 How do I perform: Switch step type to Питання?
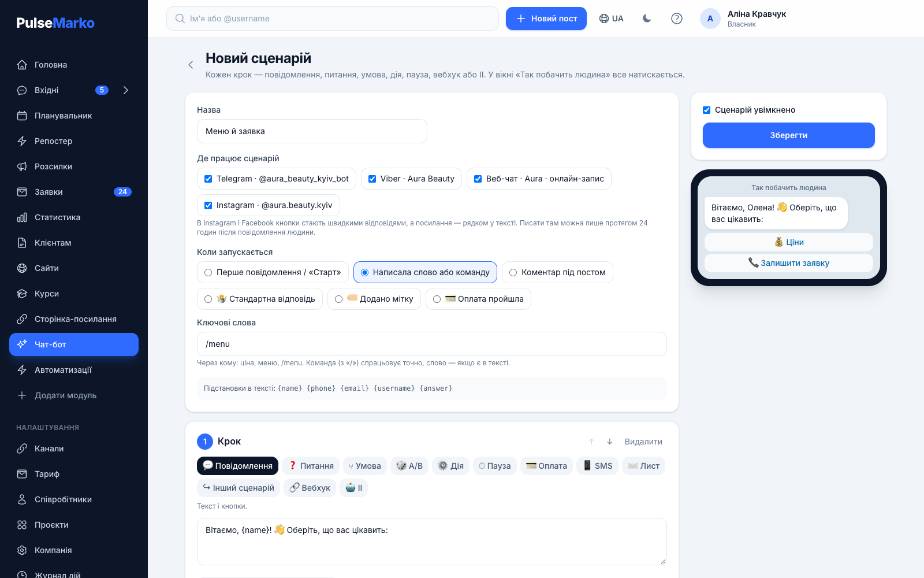pyautogui.click(x=311, y=466)
